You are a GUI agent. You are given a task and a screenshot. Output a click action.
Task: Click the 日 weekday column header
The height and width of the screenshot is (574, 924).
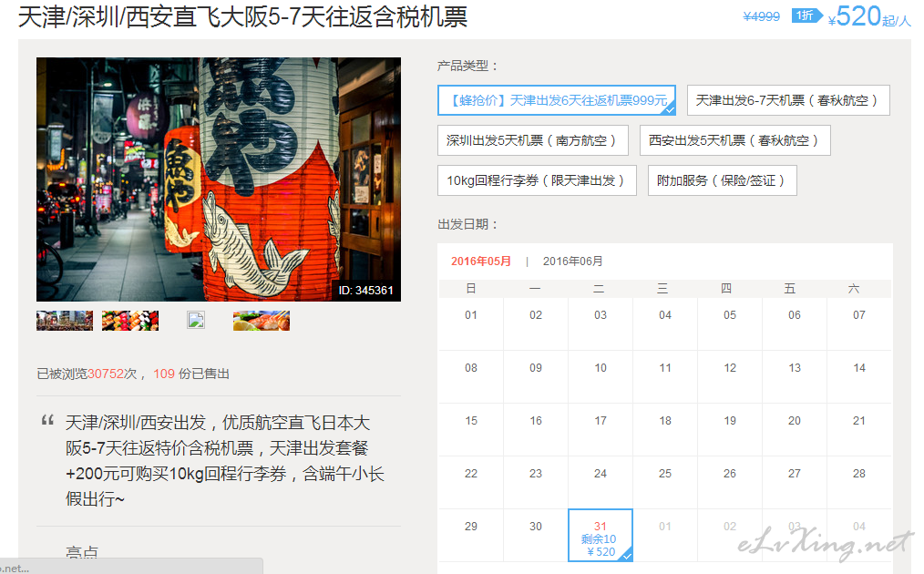point(471,288)
